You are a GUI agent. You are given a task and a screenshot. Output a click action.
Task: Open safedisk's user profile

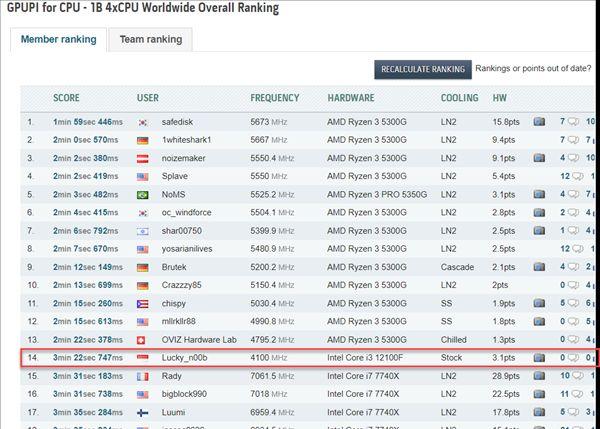click(177, 122)
